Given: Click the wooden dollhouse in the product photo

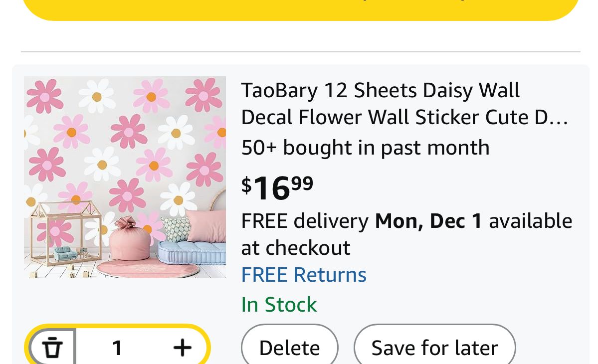Looking at the screenshot, I should click(x=65, y=234).
